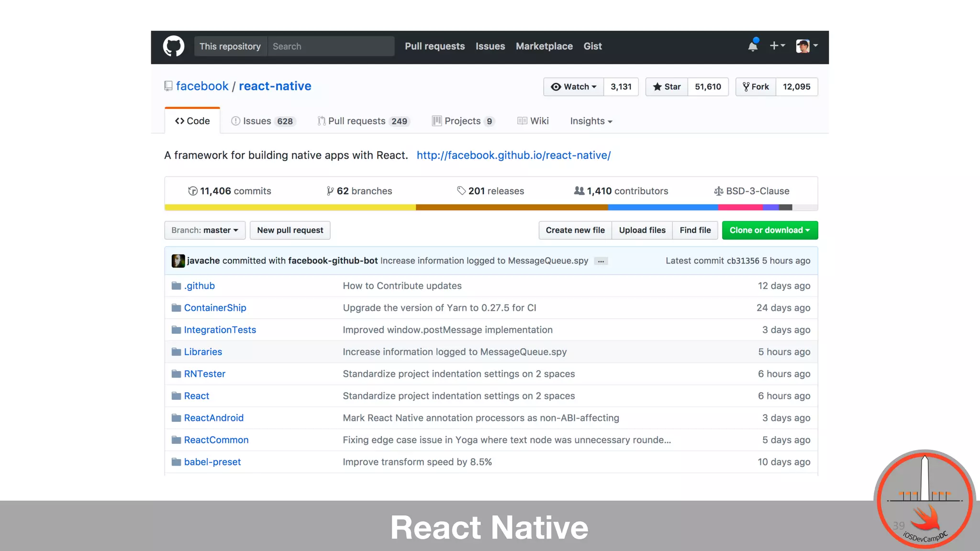Switch to the Issues tab
This screenshot has height=551, width=980.
coord(263,121)
